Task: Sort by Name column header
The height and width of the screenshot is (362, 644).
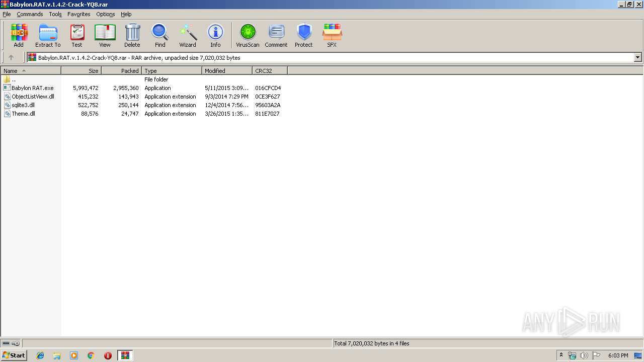Action: 31,71
